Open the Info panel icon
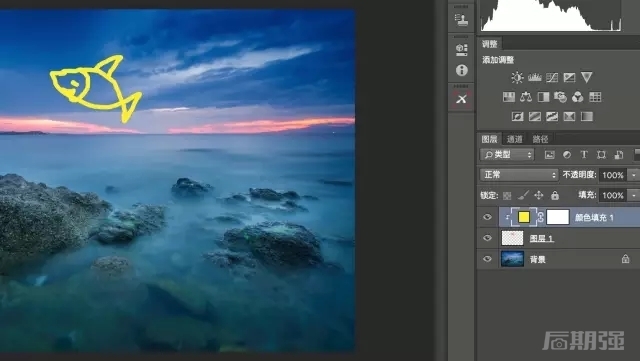 pyautogui.click(x=462, y=70)
